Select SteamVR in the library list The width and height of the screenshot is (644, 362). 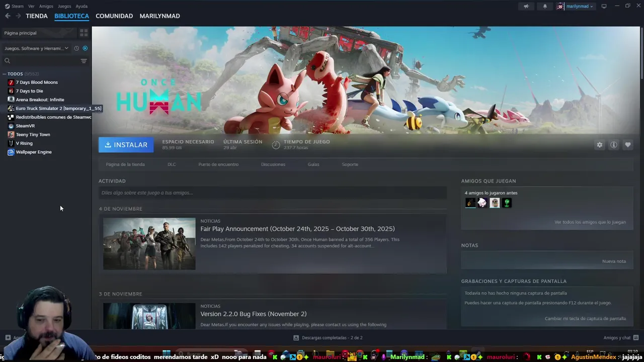pos(25,126)
